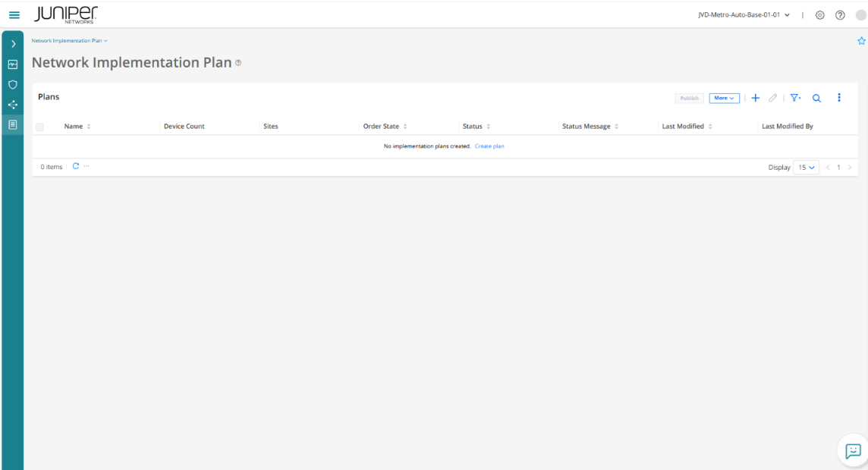Viewport: 868px width, 470px height.
Task: Click the search magnifier in Plans toolbar
Action: tap(817, 98)
